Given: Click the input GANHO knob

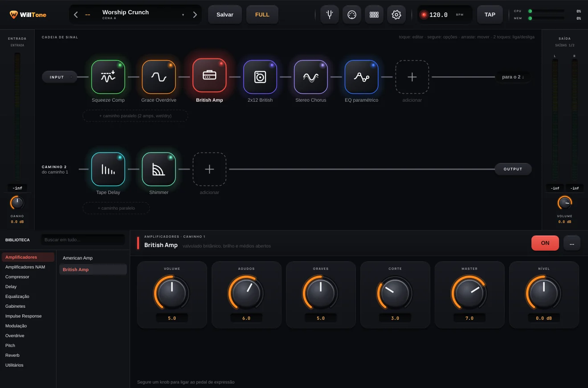Looking at the screenshot, I should (x=17, y=203).
